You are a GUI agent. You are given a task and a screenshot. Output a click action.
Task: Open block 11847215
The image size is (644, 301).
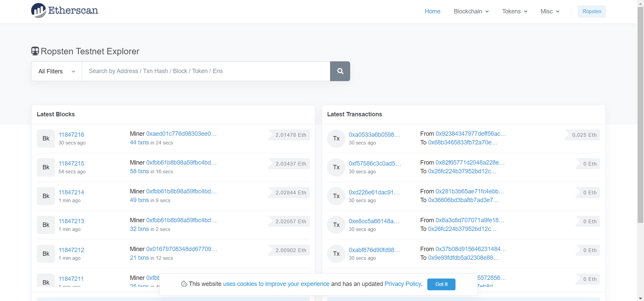[71, 164]
